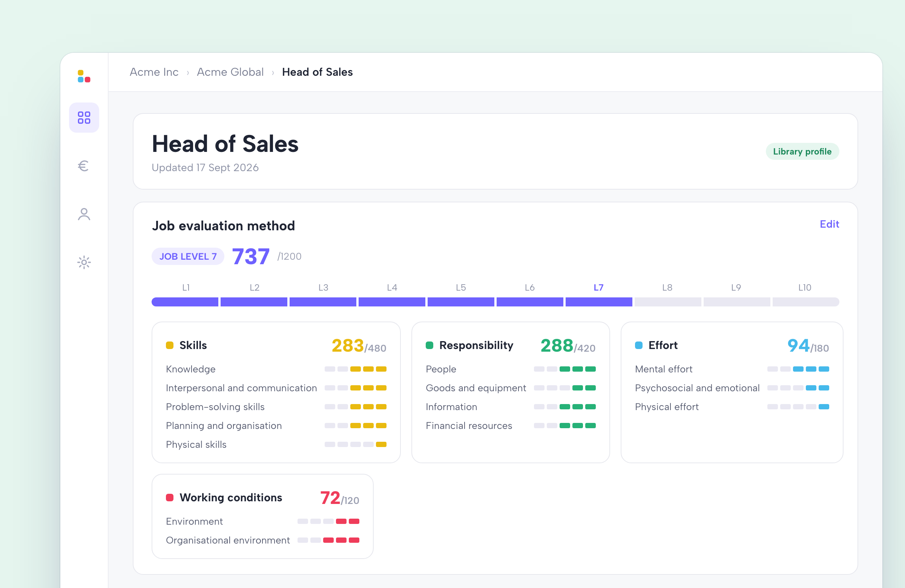
Task: Open the euro compensation icon in sidebar
Action: point(84,166)
